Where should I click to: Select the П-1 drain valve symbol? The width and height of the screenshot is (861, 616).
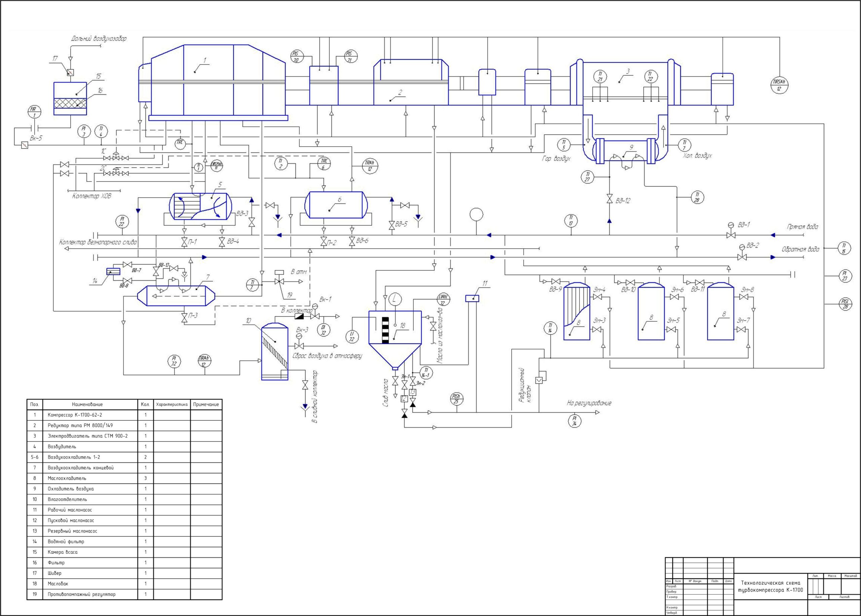pos(184,242)
